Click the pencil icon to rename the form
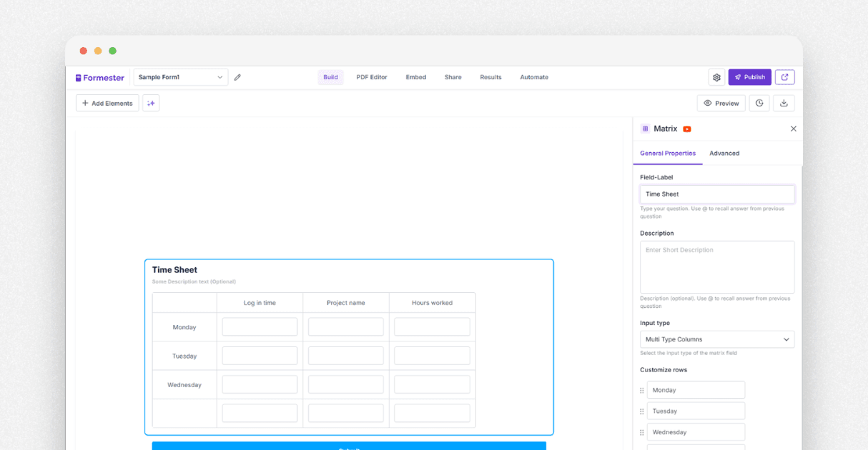Image resolution: width=868 pixels, height=450 pixels. click(237, 77)
